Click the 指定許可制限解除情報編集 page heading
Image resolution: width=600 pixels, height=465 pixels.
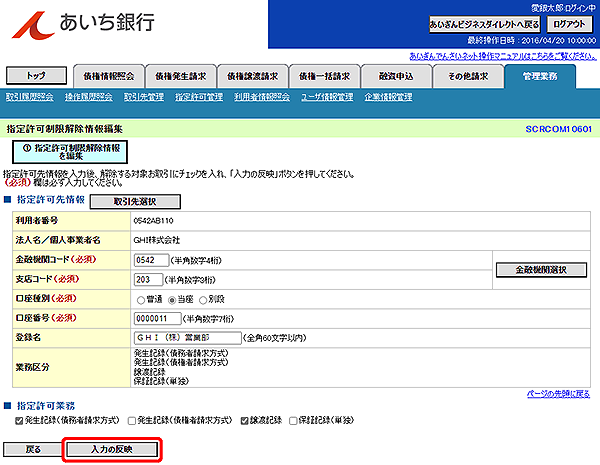(64, 129)
